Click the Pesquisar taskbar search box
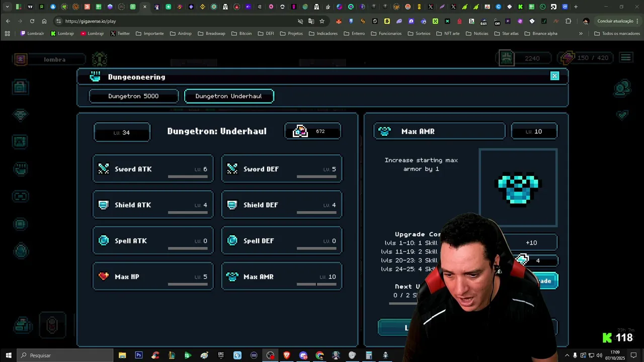The height and width of the screenshot is (362, 644). [x=65, y=355]
